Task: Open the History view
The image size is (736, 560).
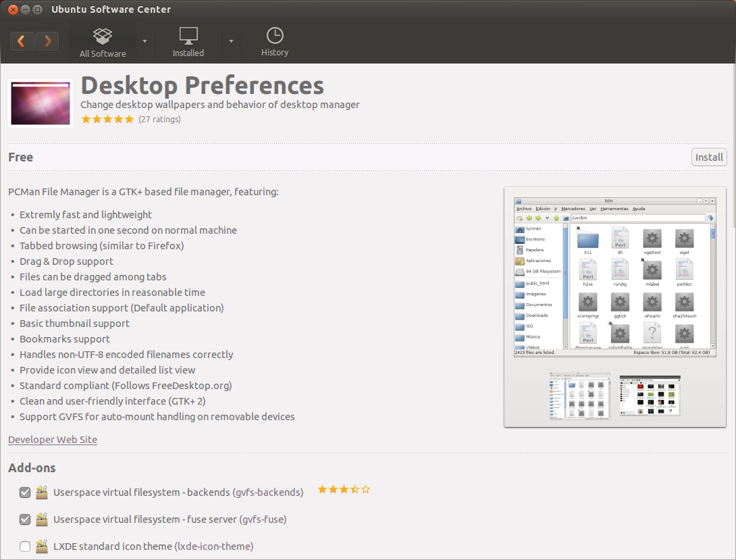Action: (275, 43)
